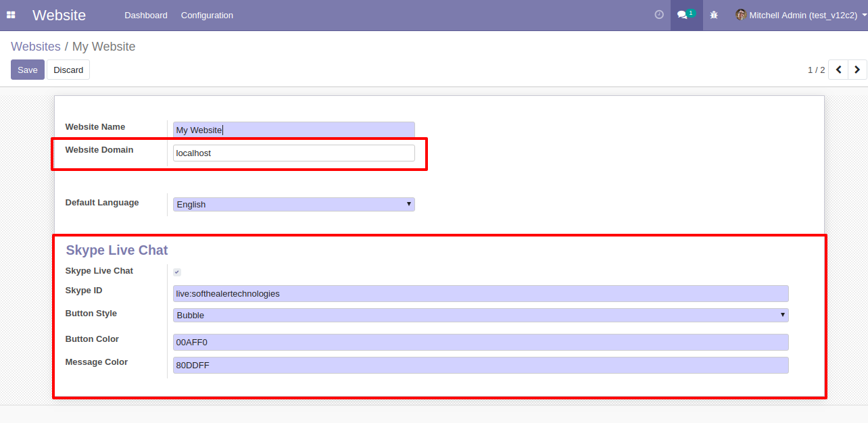Click the Website Domain input field

(x=294, y=153)
